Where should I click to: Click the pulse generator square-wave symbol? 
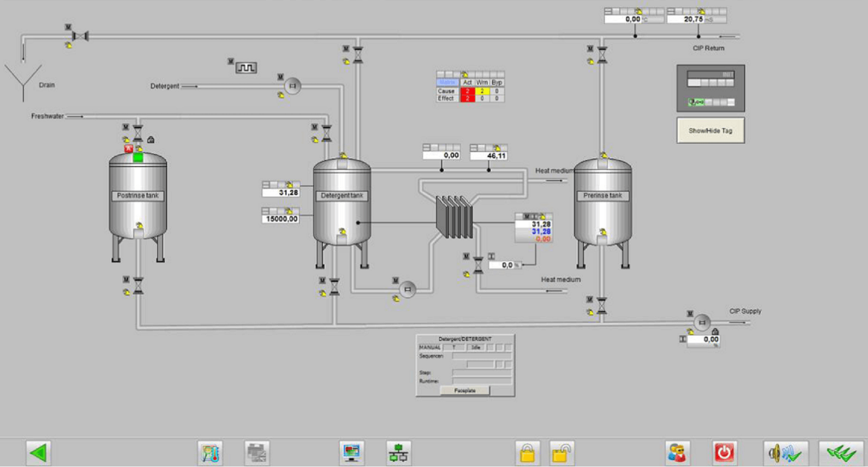[246, 68]
